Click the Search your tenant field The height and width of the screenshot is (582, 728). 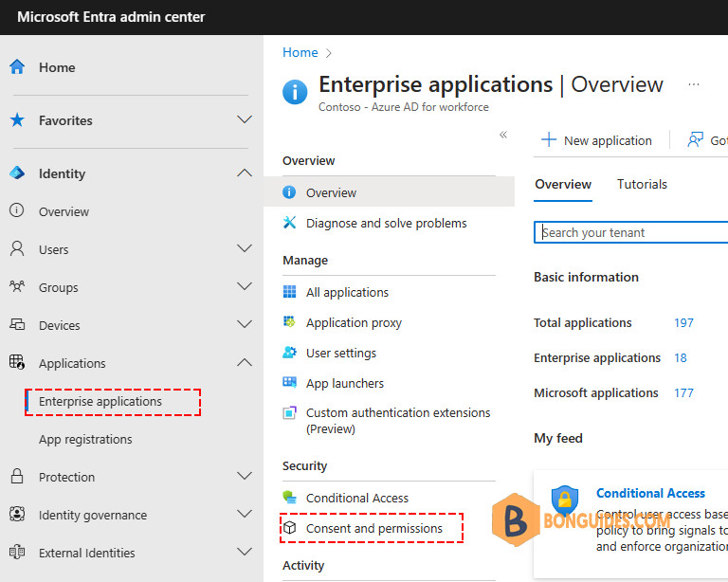631,232
